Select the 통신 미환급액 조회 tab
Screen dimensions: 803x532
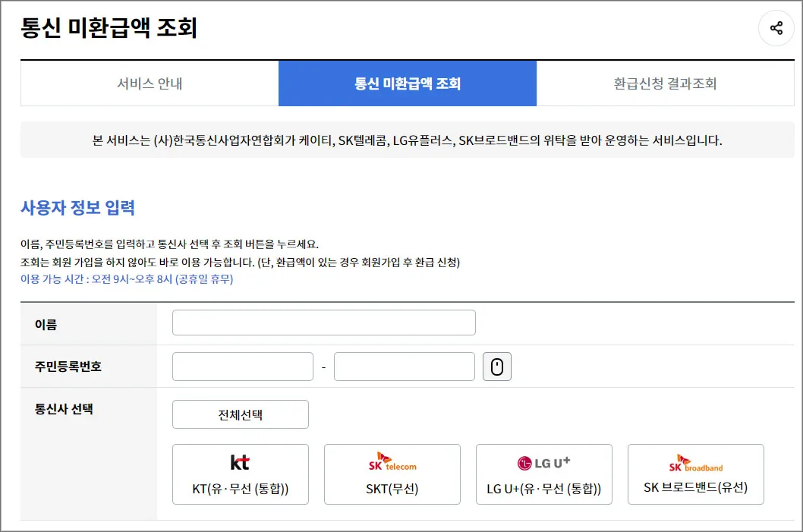pos(407,83)
